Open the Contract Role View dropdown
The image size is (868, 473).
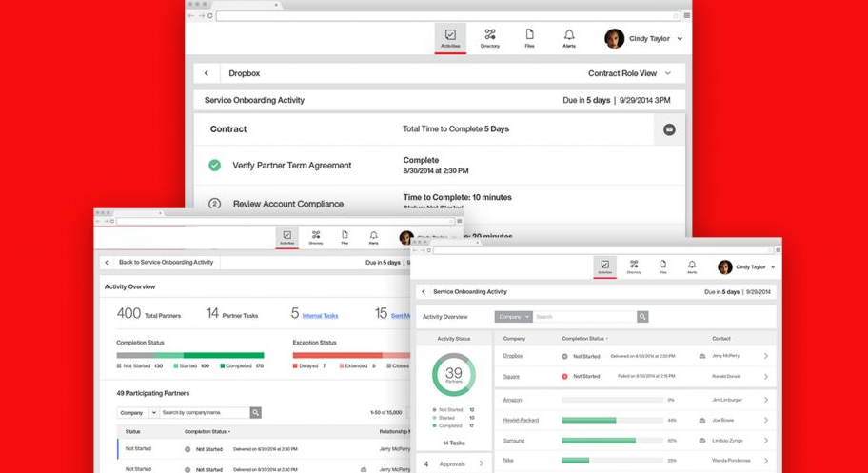629,73
